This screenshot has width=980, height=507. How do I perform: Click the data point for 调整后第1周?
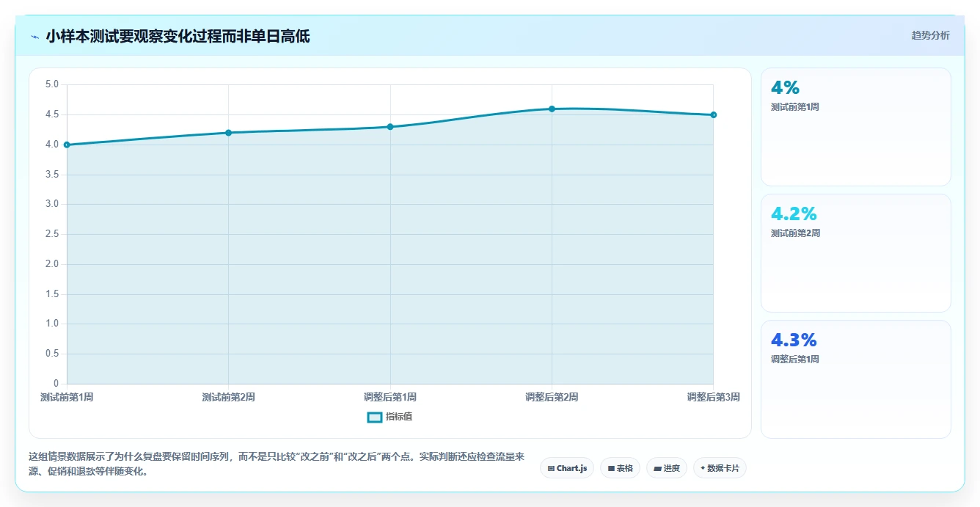click(x=390, y=127)
